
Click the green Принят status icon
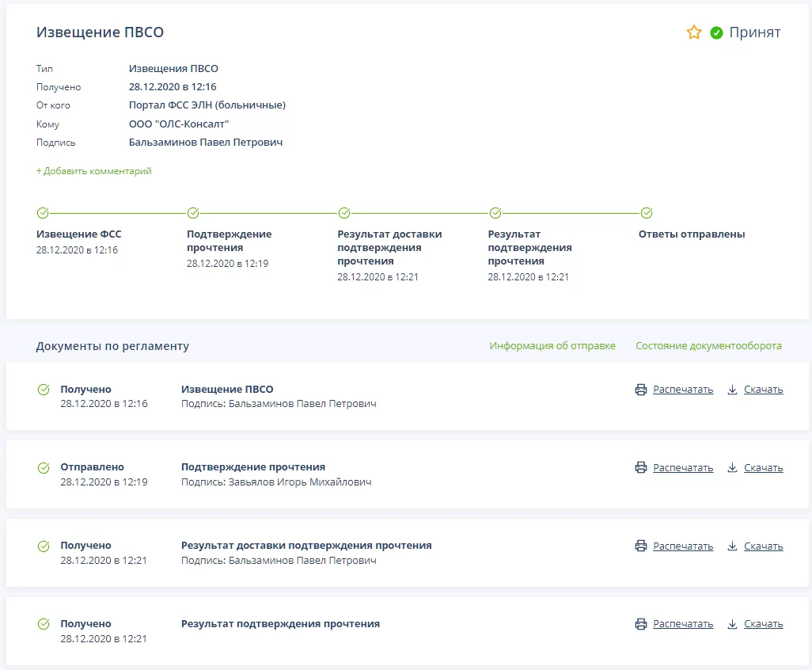pos(716,32)
